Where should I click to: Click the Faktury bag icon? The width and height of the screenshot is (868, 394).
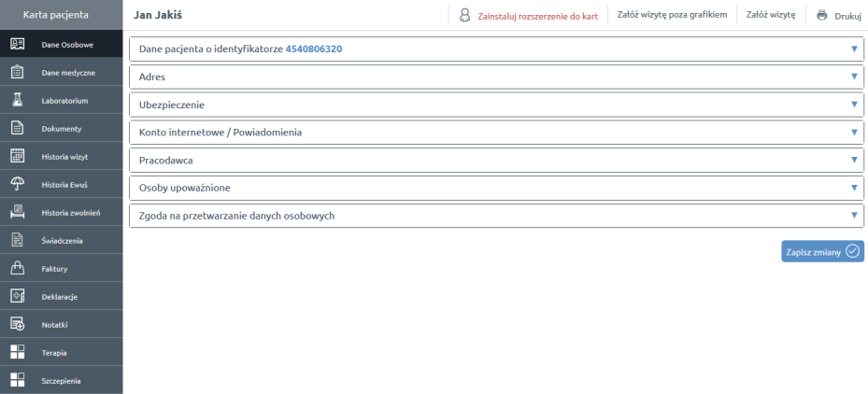pyautogui.click(x=17, y=268)
